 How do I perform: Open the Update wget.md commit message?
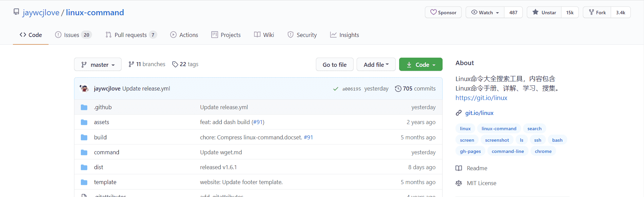point(221,152)
